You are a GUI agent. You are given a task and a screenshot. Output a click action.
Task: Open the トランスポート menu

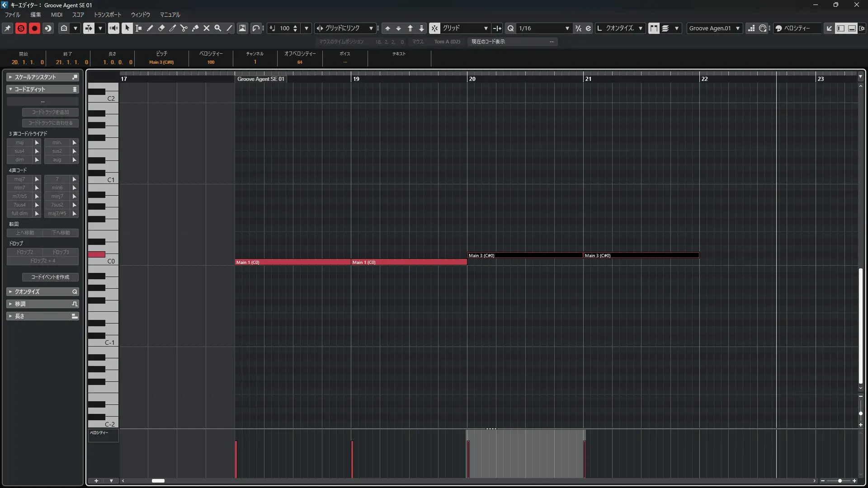coord(108,14)
